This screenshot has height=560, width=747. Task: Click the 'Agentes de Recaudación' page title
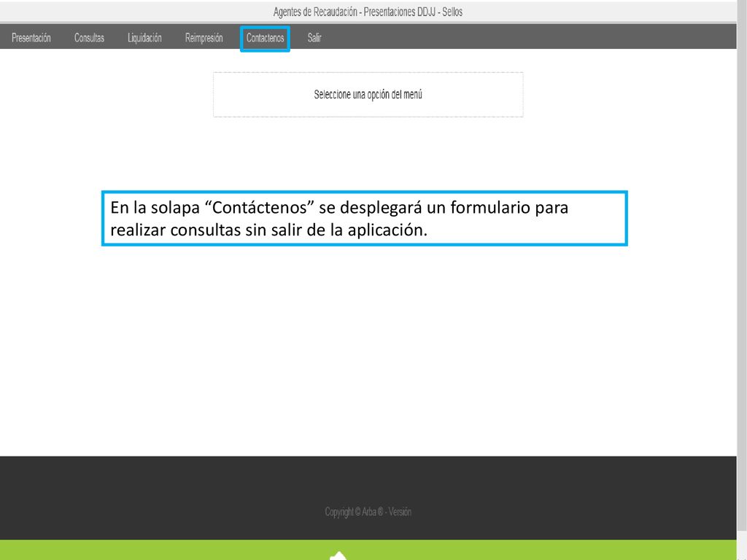368,12
